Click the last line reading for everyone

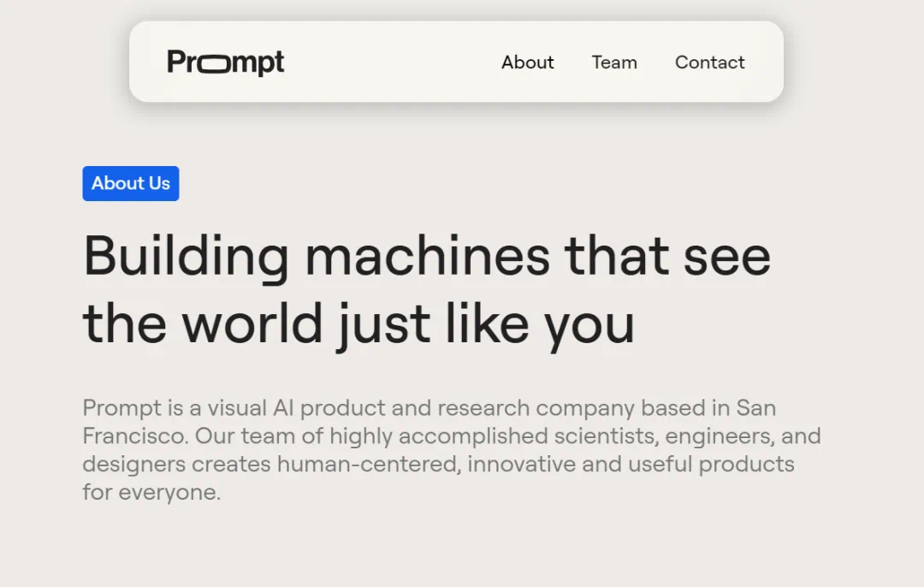point(151,492)
